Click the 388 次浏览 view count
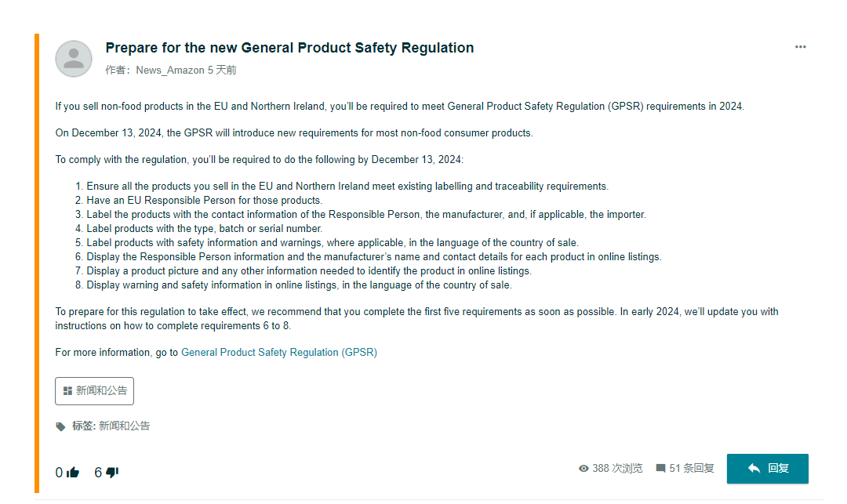 click(617, 469)
